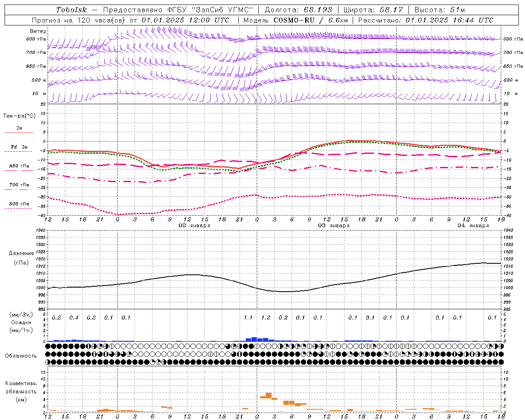525x420 pixels.
Task: Click the "04 января" date label
Action: (x=473, y=226)
